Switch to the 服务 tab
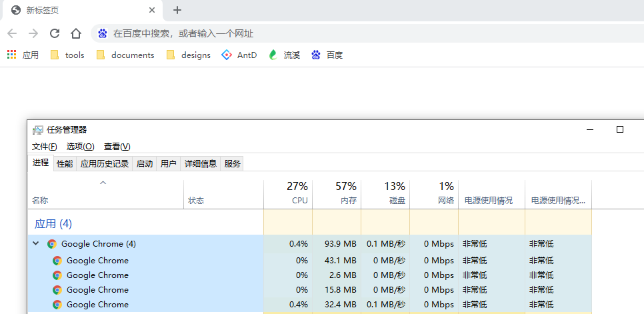Viewport: 644px width, 314px height. tap(233, 164)
